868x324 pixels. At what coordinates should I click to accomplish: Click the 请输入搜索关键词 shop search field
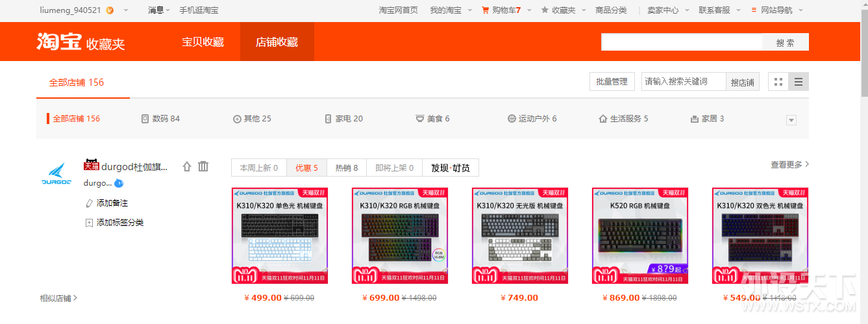[x=684, y=82]
